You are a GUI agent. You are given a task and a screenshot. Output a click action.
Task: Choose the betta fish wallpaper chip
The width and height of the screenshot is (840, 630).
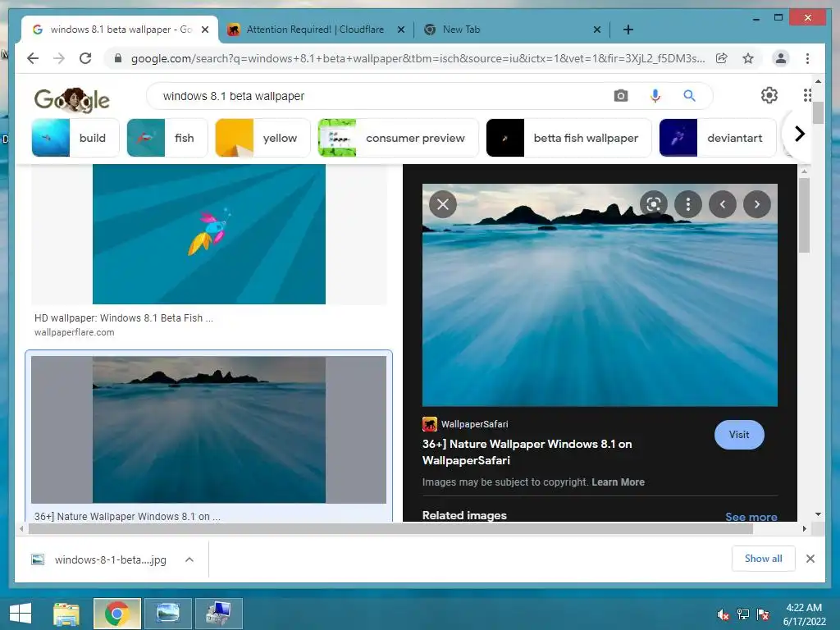tap(569, 138)
